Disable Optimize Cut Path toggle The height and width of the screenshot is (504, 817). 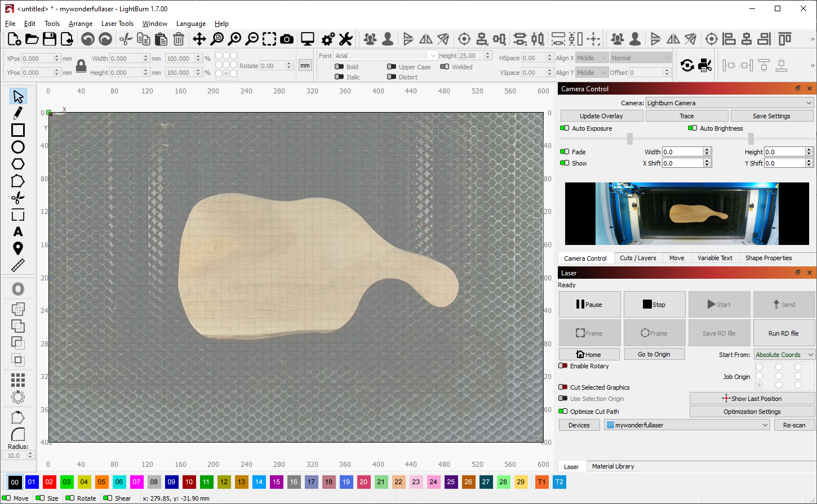pos(563,412)
